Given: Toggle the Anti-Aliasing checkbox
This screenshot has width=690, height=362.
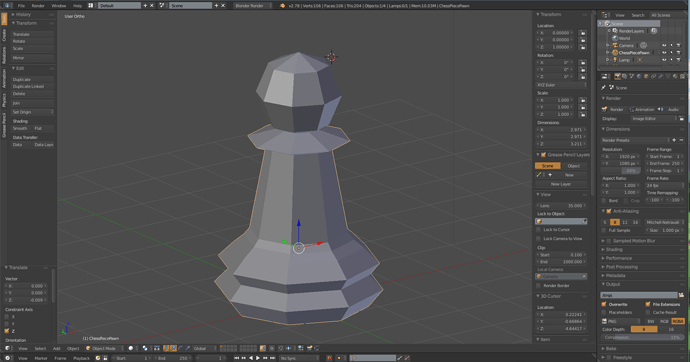Looking at the screenshot, I should coord(609,211).
